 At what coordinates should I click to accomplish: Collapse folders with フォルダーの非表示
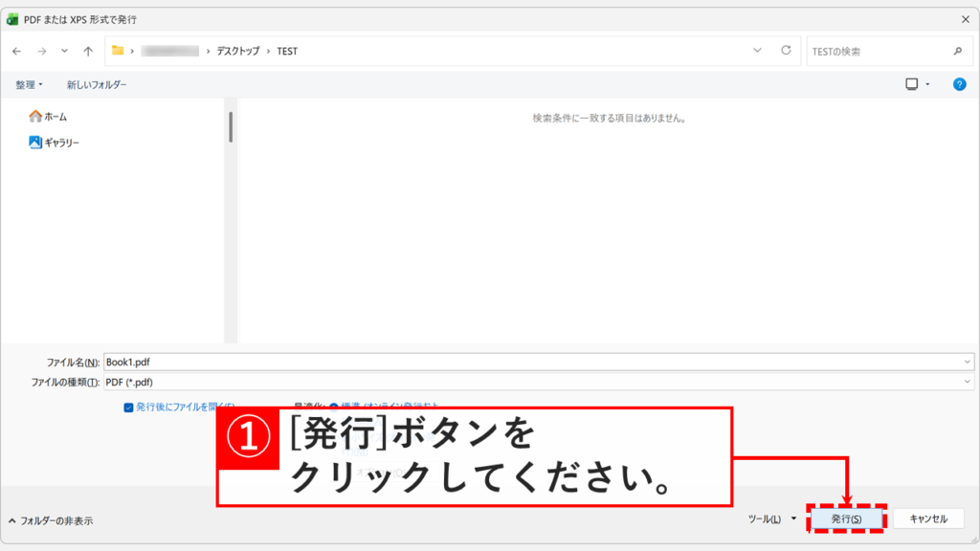coord(52,520)
